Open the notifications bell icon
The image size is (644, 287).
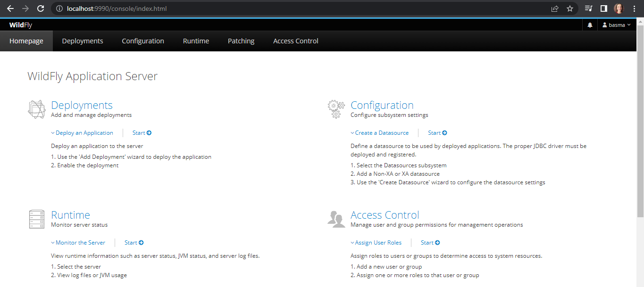tap(590, 25)
